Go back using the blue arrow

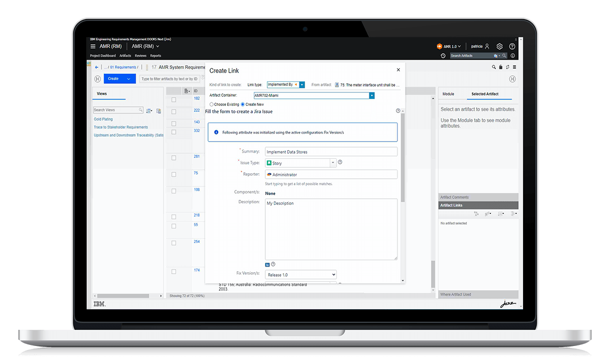(x=96, y=67)
